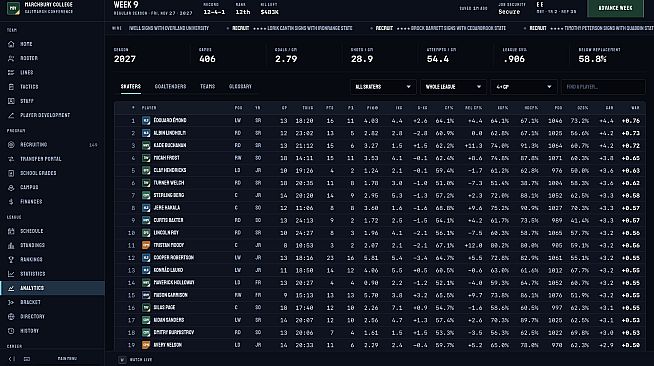Click Lincoln Roy's 24:27 ice time
Image resolution: width=654 pixels, height=366 pixels.
[304, 233]
